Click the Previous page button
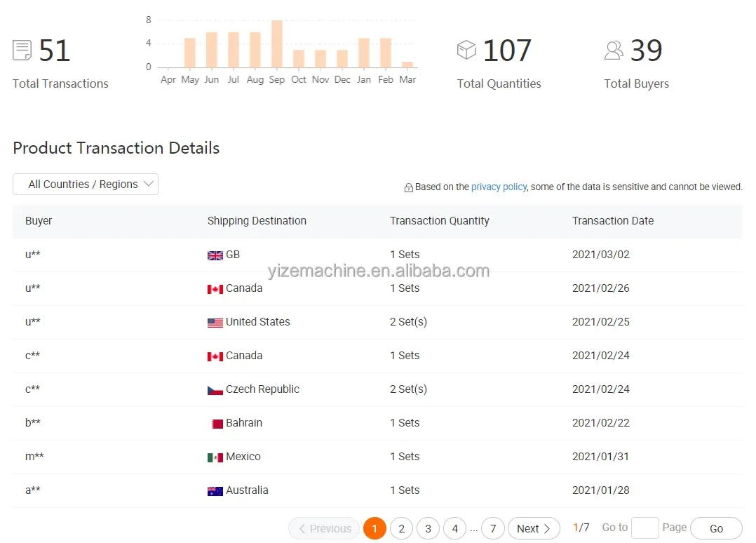The height and width of the screenshot is (543, 756). 324,528
